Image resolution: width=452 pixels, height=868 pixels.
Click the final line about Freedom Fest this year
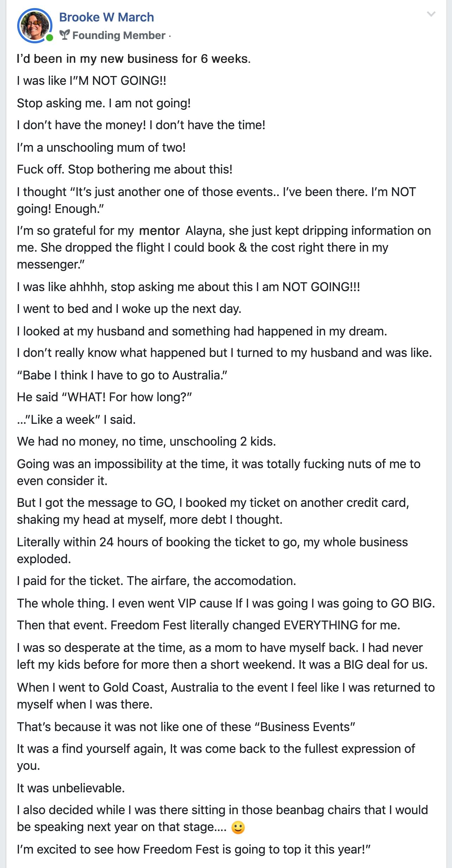coord(193,849)
